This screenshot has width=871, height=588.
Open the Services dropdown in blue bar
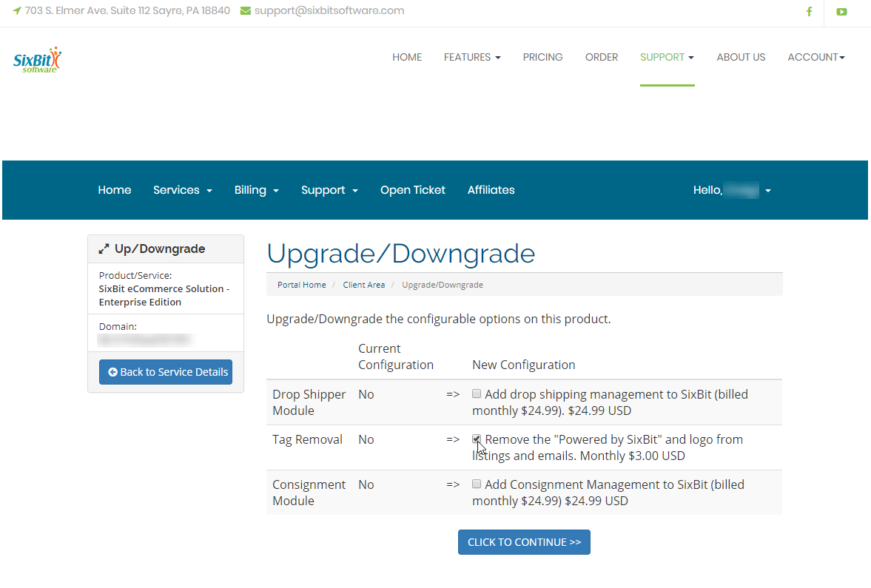[183, 190]
